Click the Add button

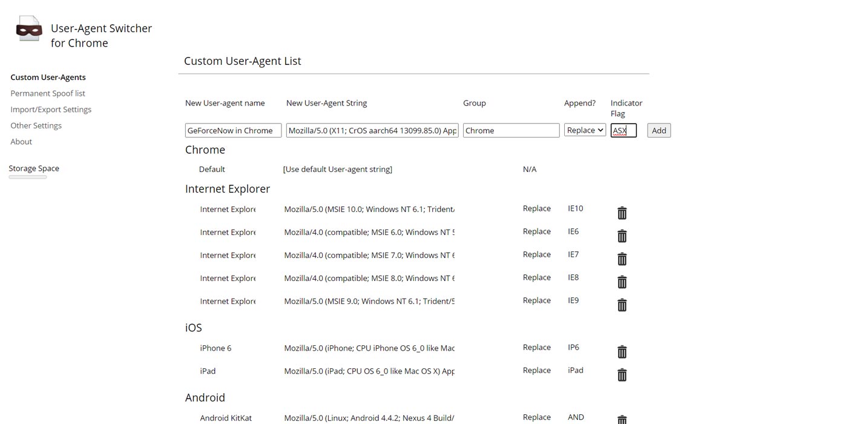(659, 130)
